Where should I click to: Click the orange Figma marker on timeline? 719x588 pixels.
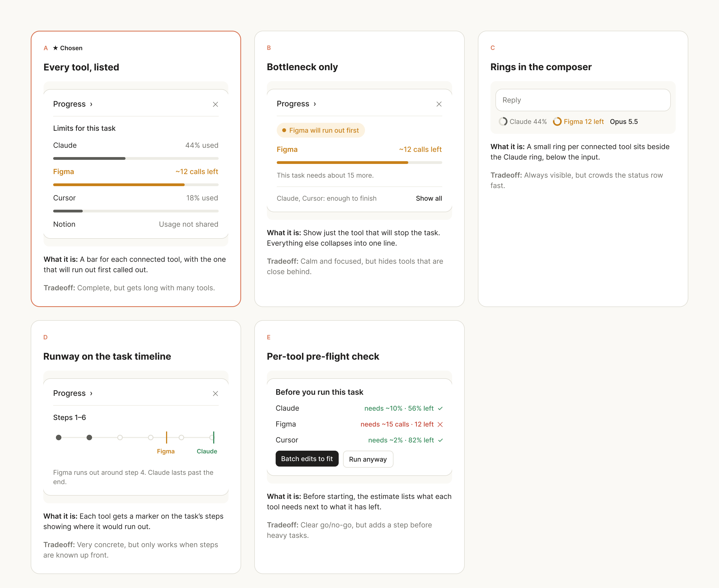pyautogui.click(x=167, y=438)
